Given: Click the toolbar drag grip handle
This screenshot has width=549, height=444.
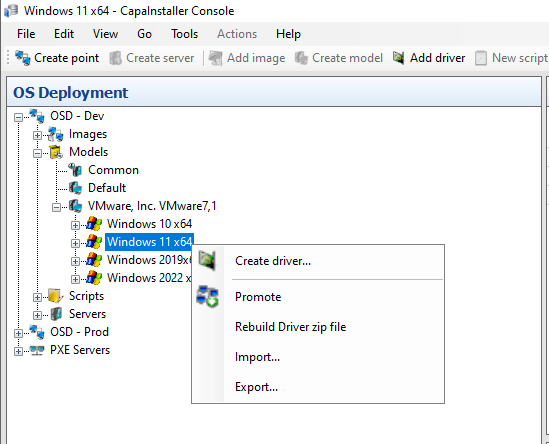Looking at the screenshot, I should point(8,58).
